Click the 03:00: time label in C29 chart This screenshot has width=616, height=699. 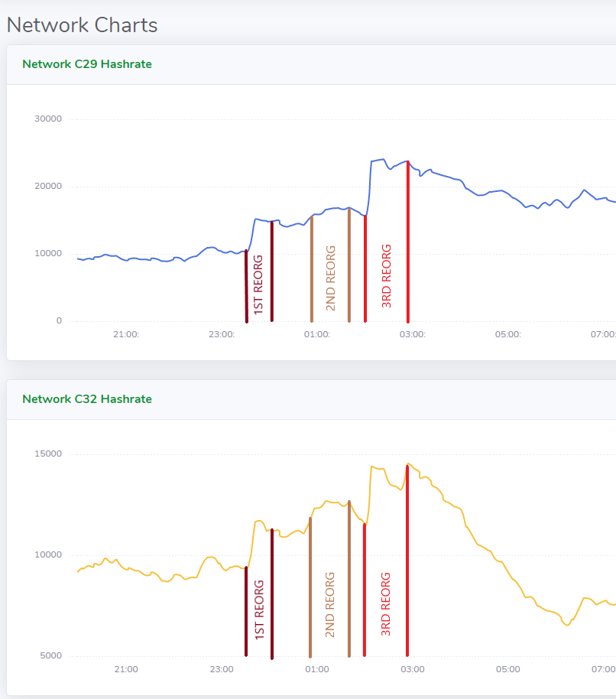click(x=413, y=334)
